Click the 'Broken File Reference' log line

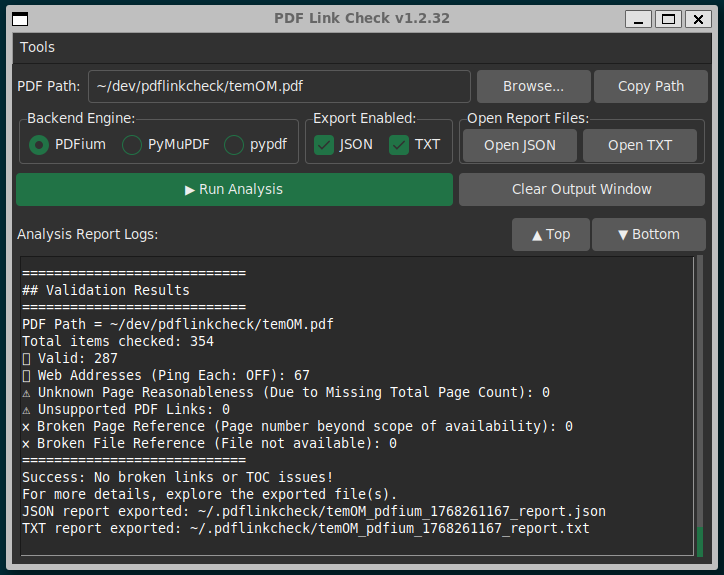209,443
